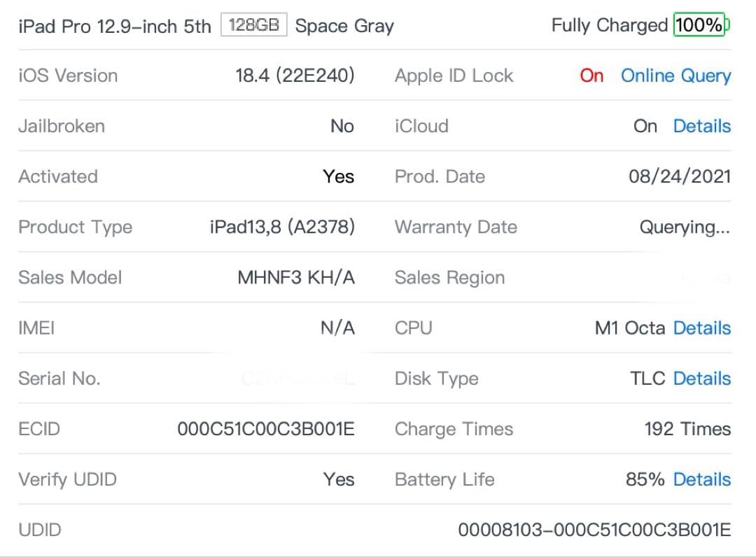Click the Space Gray color label
Image resolution: width=756 pixels, height=557 pixels.
(x=344, y=27)
